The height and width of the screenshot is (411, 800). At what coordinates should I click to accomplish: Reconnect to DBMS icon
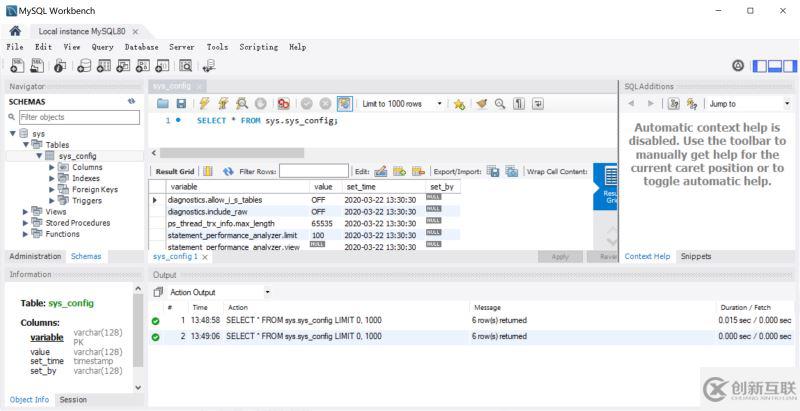(x=209, y=65)
